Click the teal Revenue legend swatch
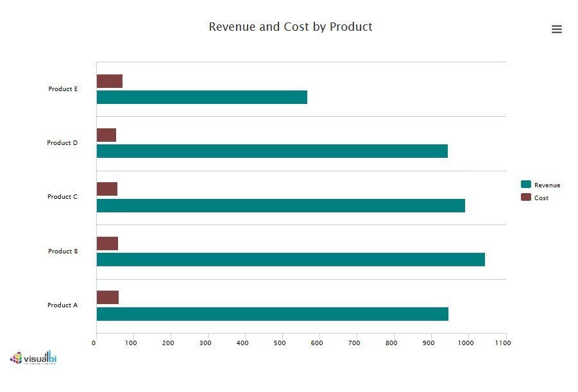This screenshot has height=392, width=578. 526,185
